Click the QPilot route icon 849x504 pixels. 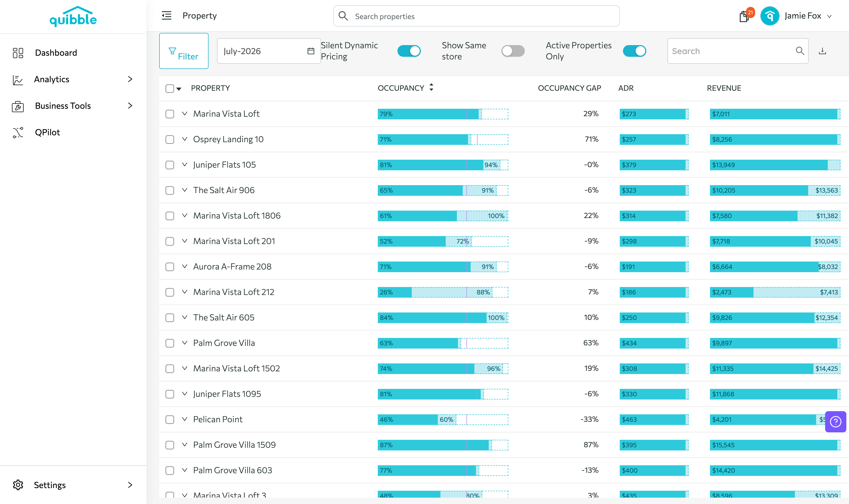[18, 132]
